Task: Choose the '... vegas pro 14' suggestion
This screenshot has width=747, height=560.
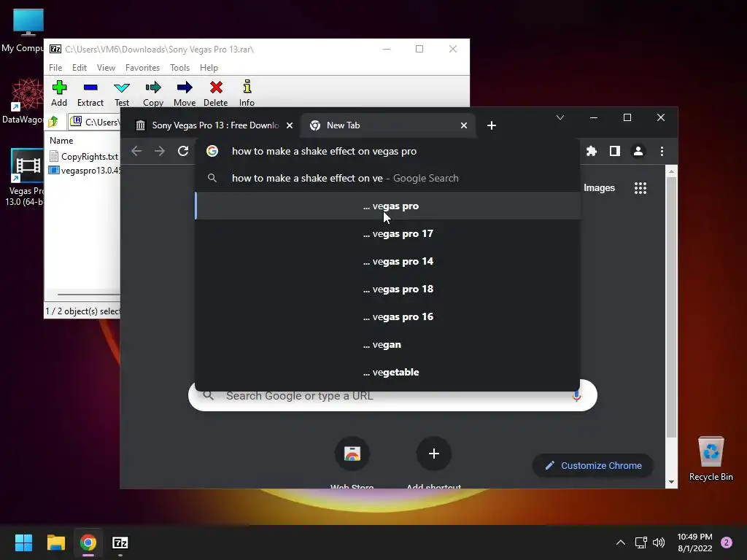Action: point(387,261)
